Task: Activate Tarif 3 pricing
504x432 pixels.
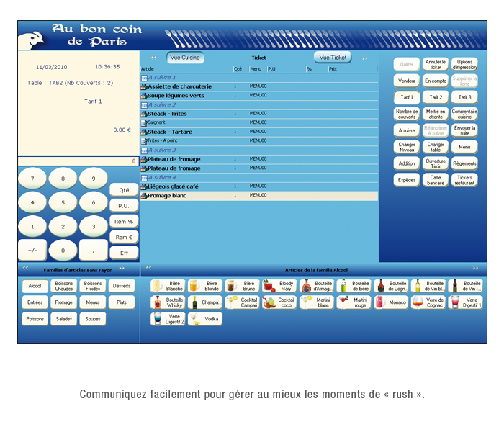Action: [x=464, y=97]
